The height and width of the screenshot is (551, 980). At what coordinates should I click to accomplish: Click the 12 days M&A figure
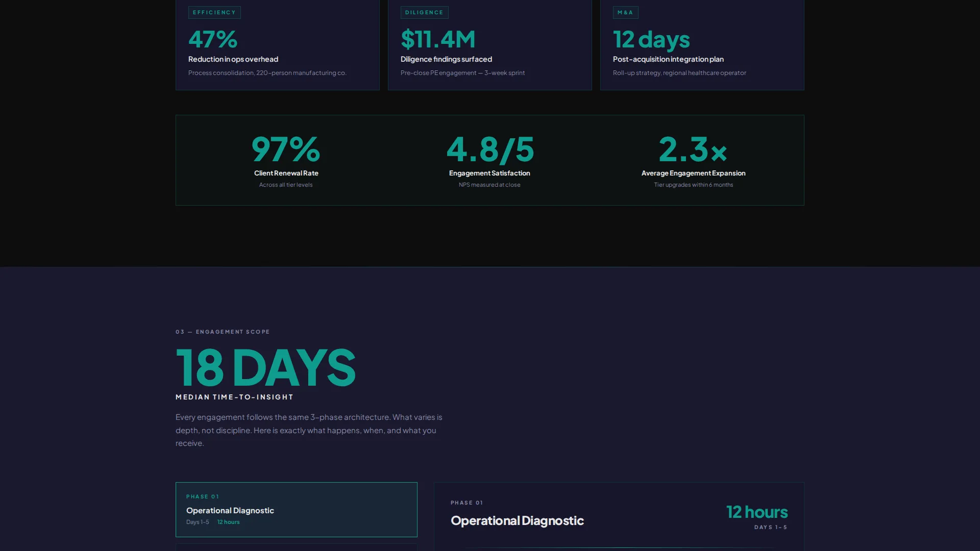tap(651, 39)
